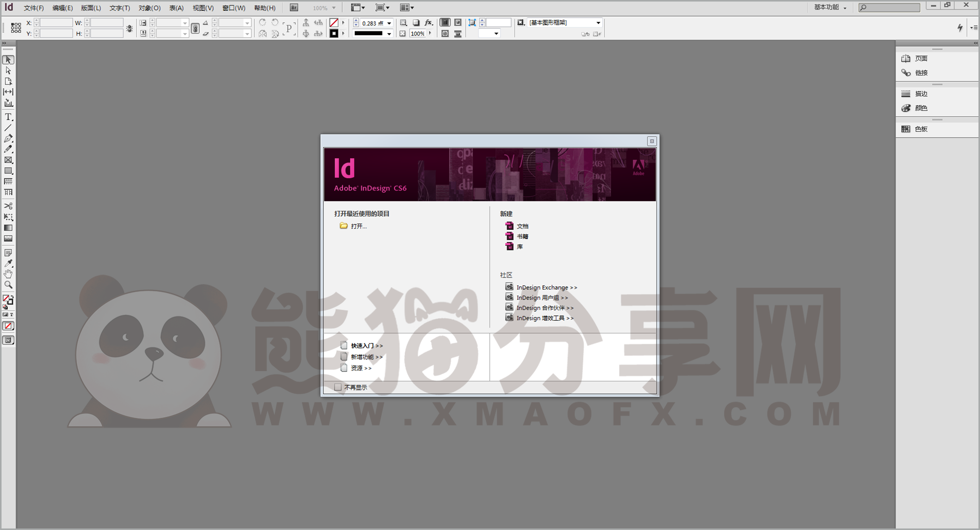This screenshot has width=980, height=530.
Task: Select the Type tool
Action: 8,117
